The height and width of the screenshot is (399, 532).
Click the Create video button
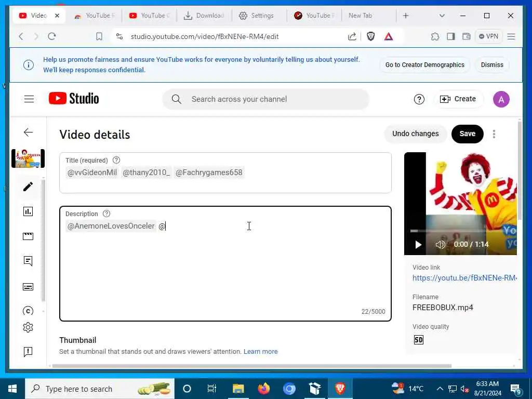click(x=458, y=99)
